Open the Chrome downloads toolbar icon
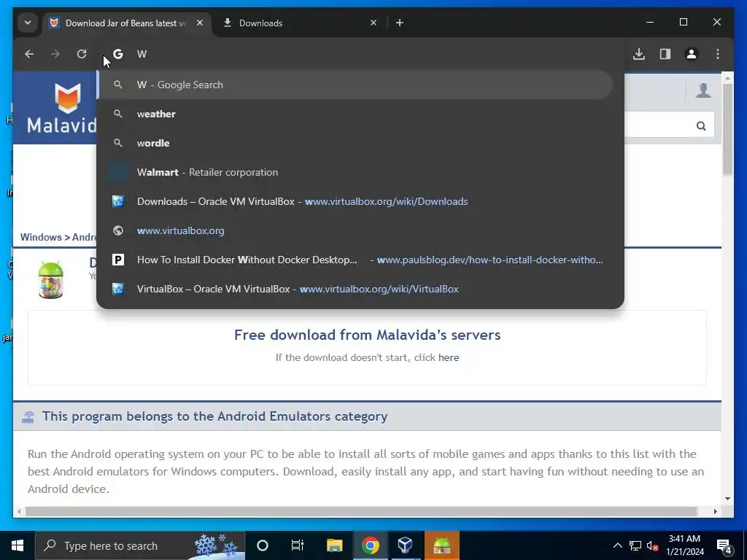747x560 pixels. click(639, 54)
